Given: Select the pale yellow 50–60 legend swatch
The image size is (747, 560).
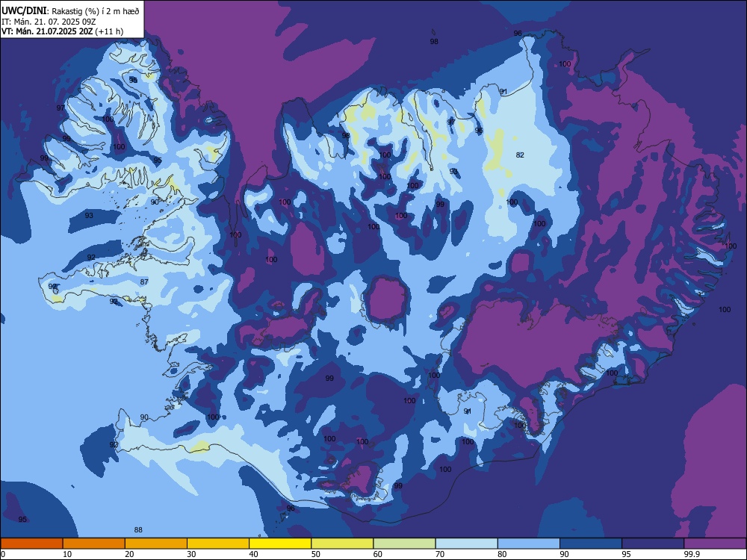Looking at the screenshot, I should (342, 544).
